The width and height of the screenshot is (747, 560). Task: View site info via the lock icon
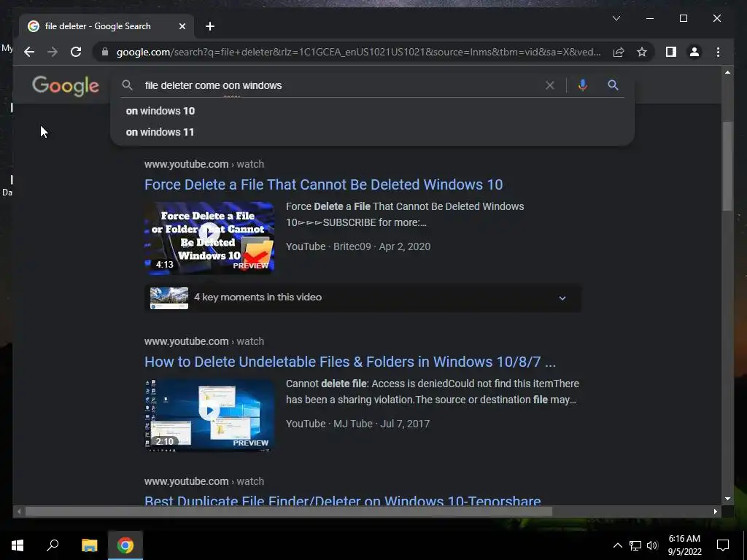click(x=105, y=52)
